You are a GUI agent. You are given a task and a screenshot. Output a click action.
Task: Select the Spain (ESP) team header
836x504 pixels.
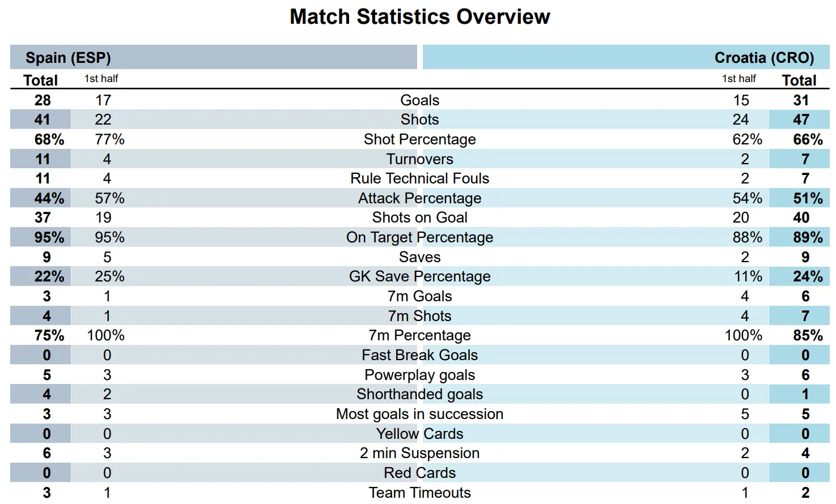[68, 58]
